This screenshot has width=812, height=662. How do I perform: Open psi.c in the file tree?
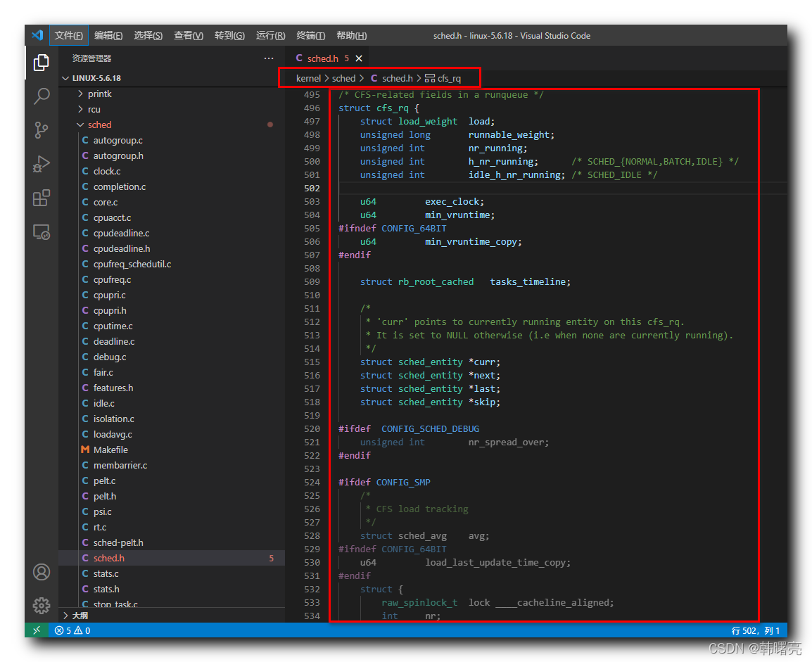(x=172, y=512)
